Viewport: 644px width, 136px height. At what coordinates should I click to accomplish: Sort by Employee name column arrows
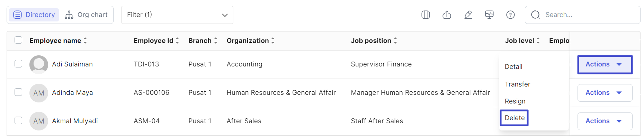click(85, 40)
